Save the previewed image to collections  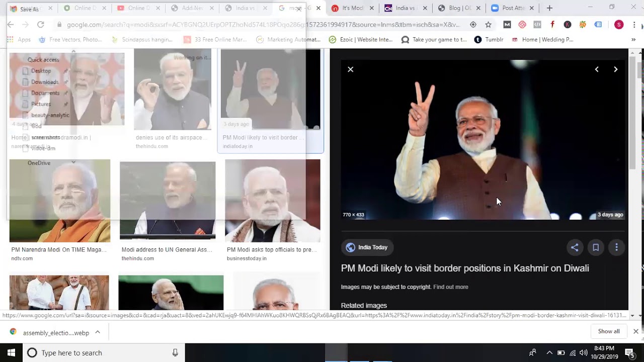596,247
